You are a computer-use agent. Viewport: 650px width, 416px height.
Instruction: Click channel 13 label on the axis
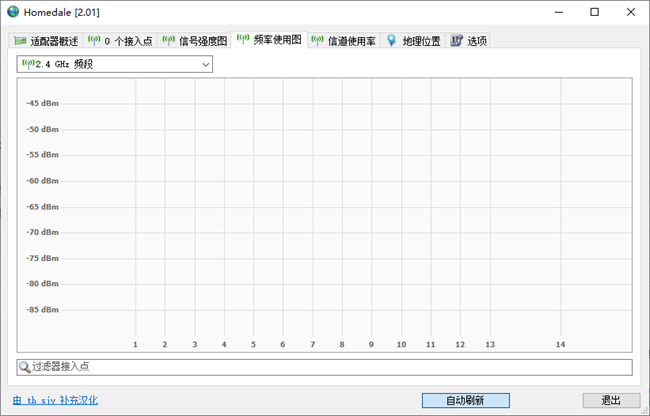point(490,344)
